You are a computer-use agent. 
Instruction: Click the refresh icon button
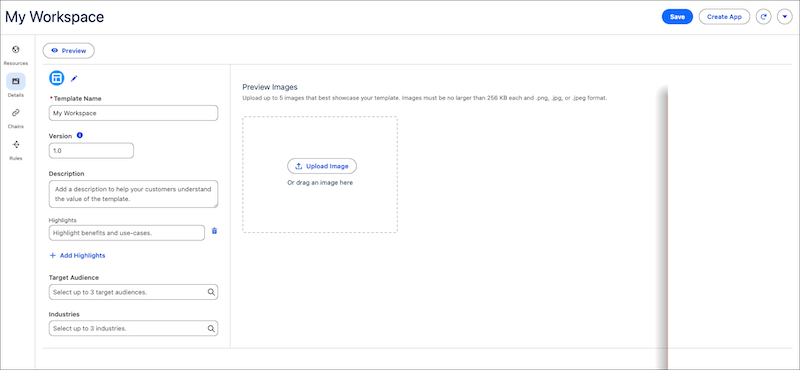click(x=763, y=17)
